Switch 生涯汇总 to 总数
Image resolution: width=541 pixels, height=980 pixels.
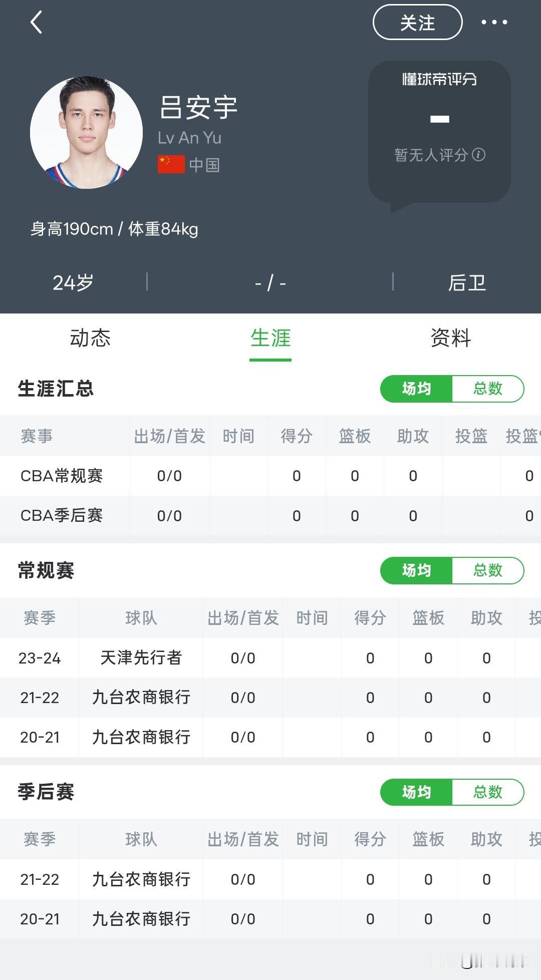[x=488, y=389]
